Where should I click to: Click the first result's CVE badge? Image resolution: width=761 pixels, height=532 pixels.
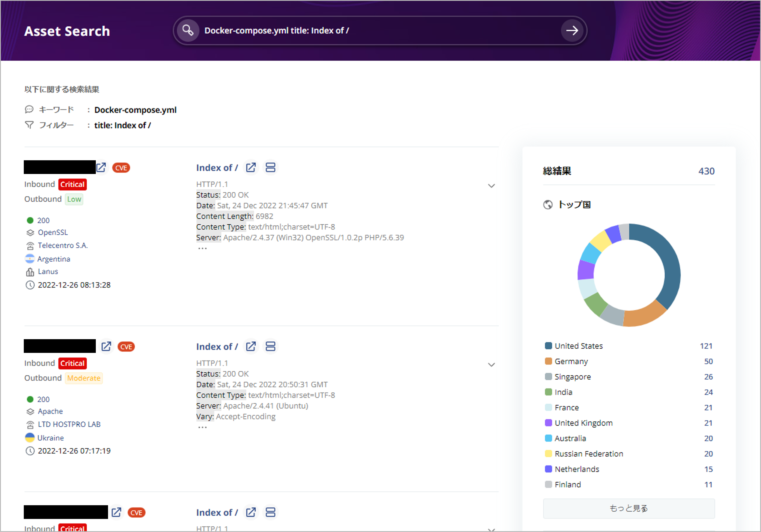[x=121, y=168]
